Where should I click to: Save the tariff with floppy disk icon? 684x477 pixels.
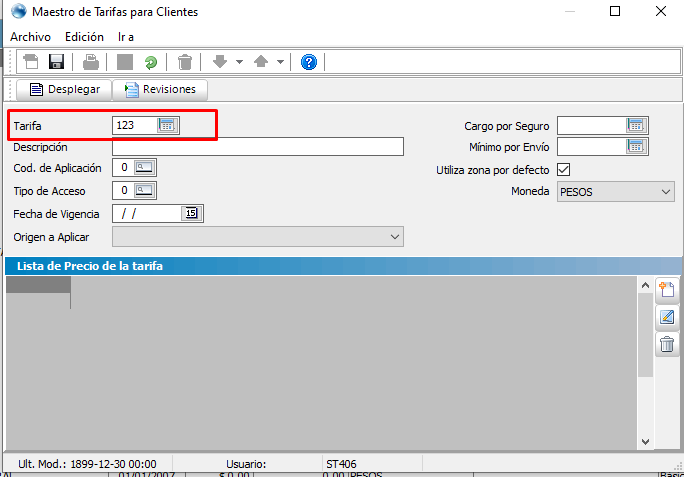coord(56,62)
